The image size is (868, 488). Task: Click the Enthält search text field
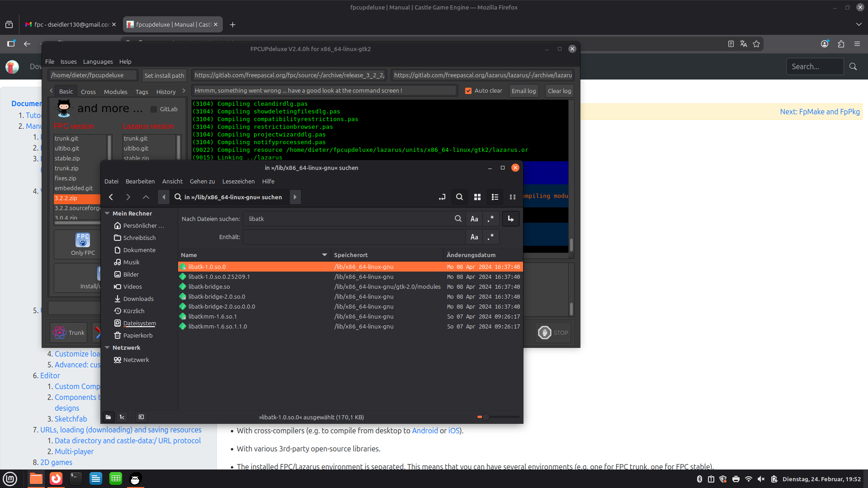(x=354, y=237)
